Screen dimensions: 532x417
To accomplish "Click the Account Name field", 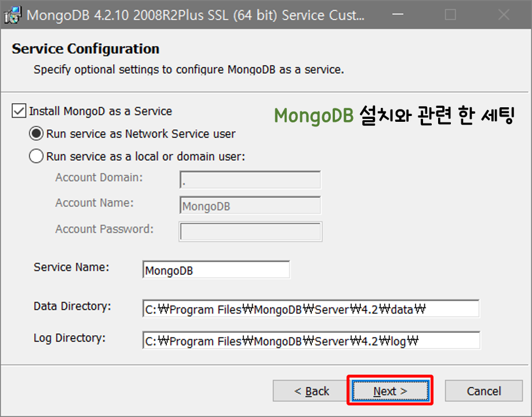I will (x=250, y=205).
